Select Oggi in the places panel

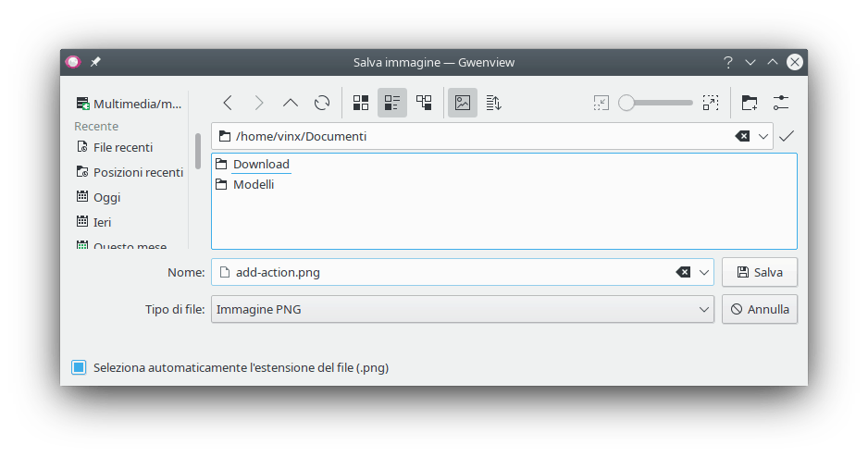pos(106,197)
